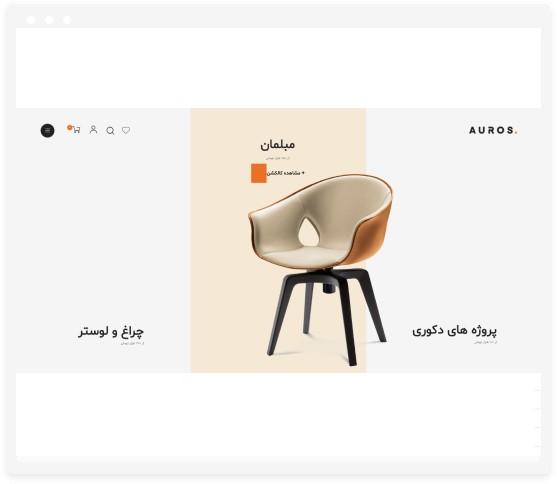The image size is (557, 484).
Task: Click the magnifier search icon
Action: [110, 131]
